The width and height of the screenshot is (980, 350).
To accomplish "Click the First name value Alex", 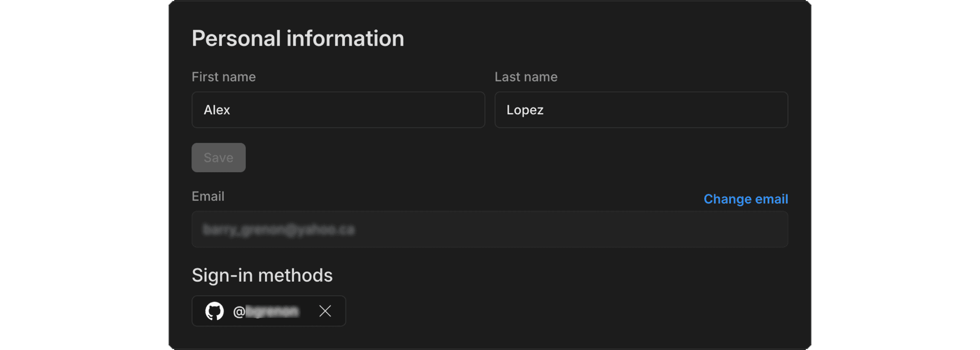I will click(x=217, y=110).
